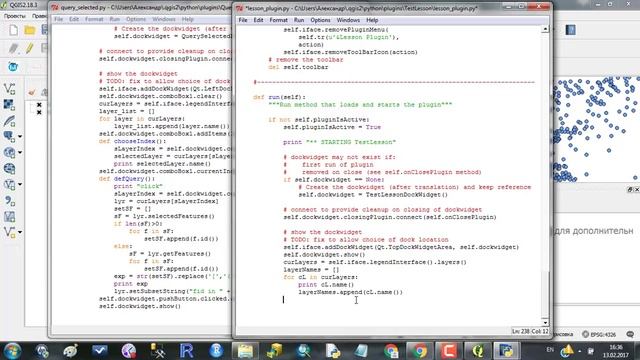Click the Add Delimited Text Layer comma icon
640x360 pixels.
(9, 200)
